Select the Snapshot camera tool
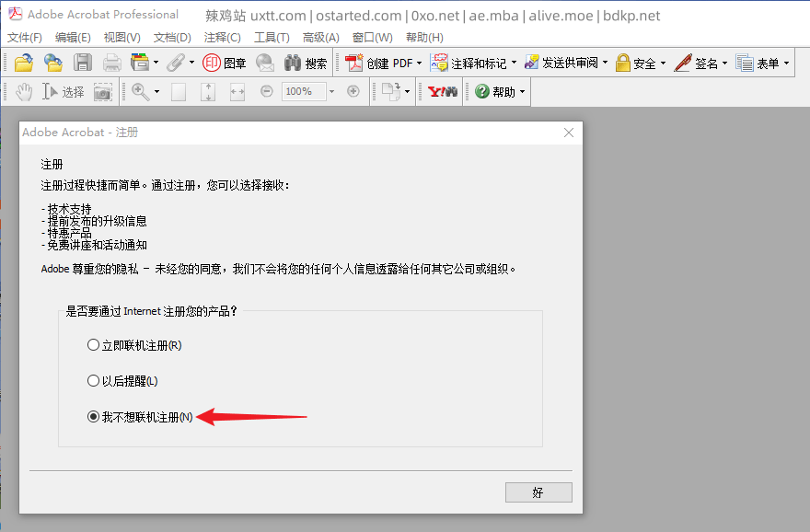 [x=103, y=92]
